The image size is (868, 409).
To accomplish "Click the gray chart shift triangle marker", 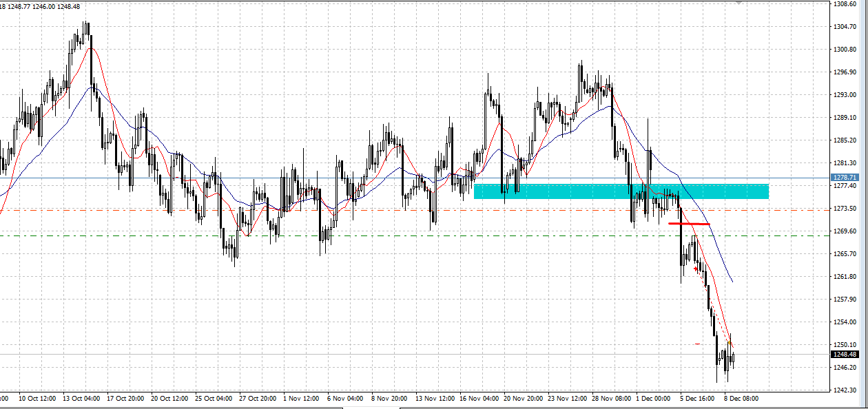I will click(739, 3).
